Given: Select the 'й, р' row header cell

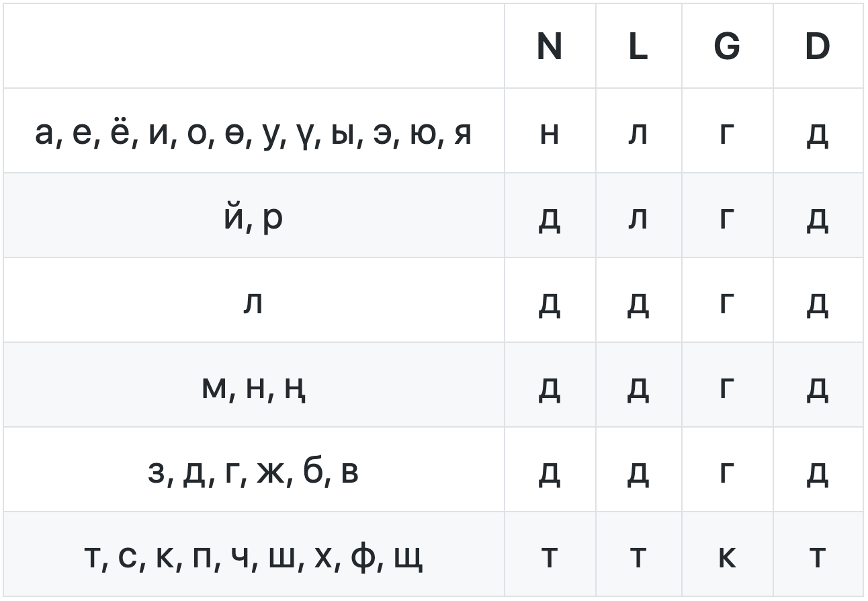Looking at the screenshot, I should click(253, 217).
